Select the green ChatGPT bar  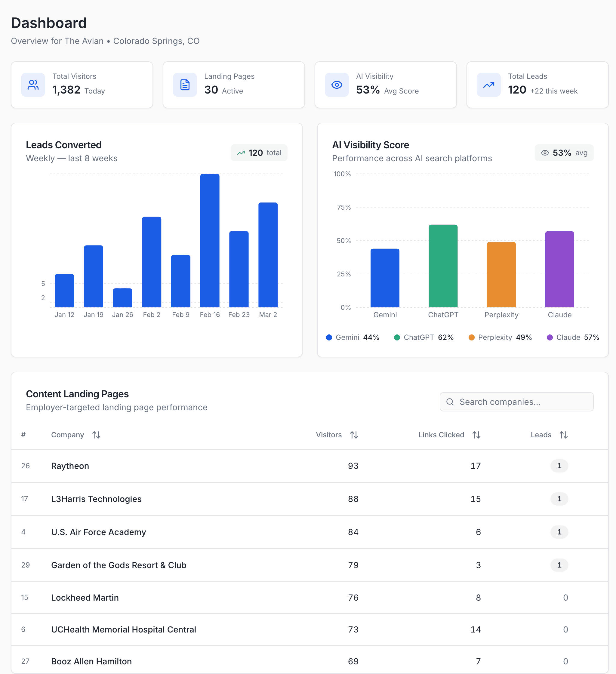(443, 266)
